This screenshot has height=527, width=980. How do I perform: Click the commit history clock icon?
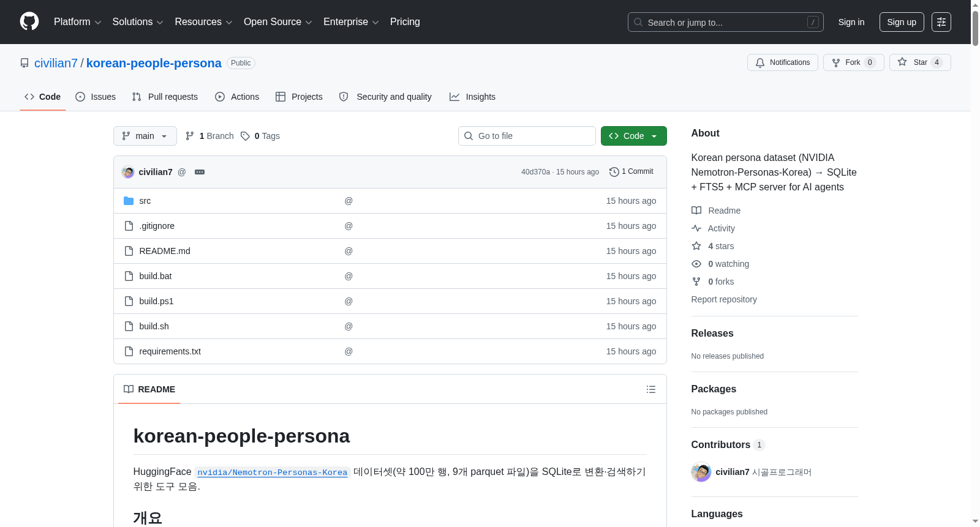pyautogui.click(x=614, y=172)
